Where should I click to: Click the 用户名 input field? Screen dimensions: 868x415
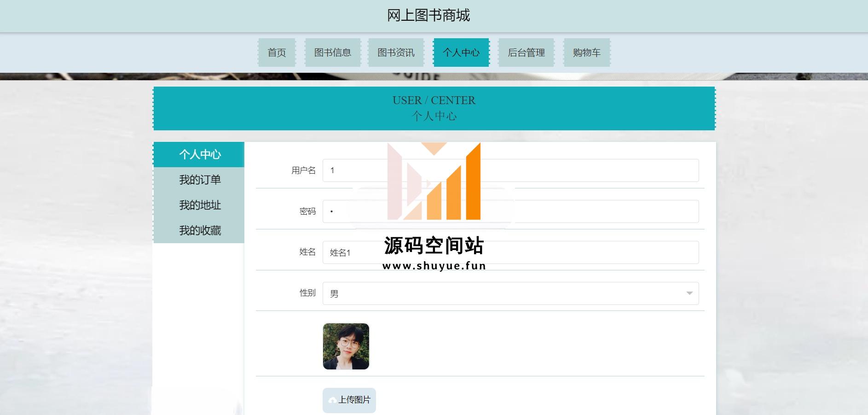(510, 170)
